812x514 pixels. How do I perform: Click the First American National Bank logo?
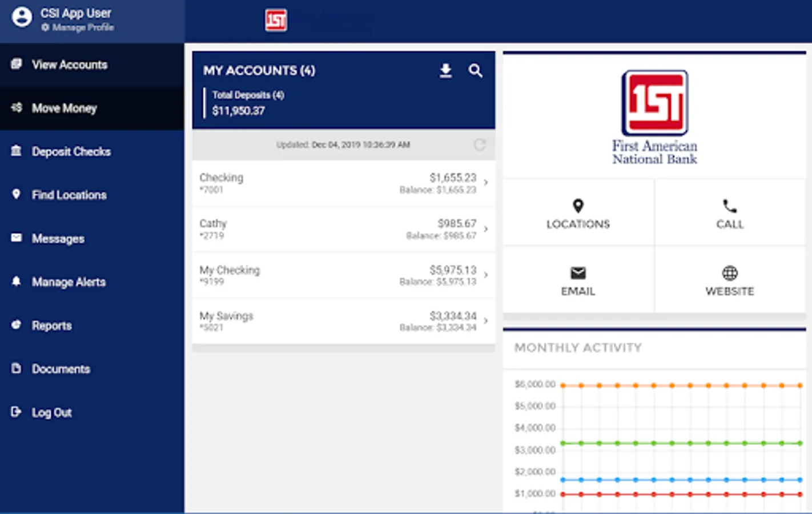tap(655, 117)
